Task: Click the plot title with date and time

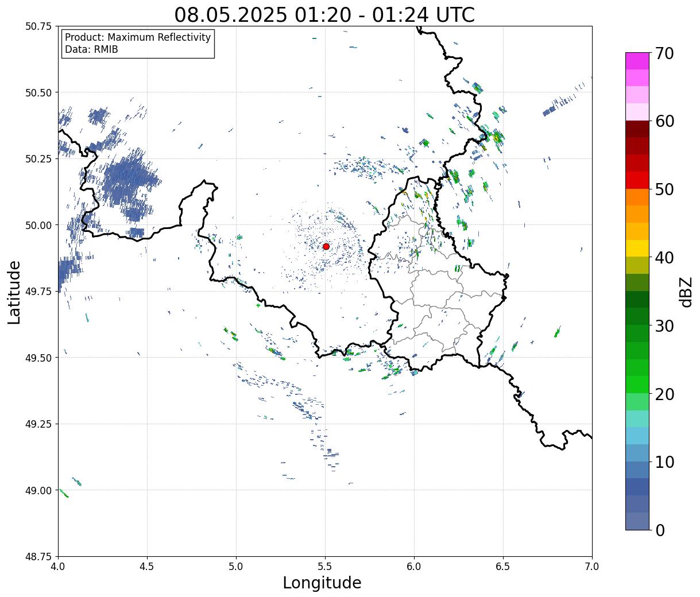Action: (x=324, y=14)
